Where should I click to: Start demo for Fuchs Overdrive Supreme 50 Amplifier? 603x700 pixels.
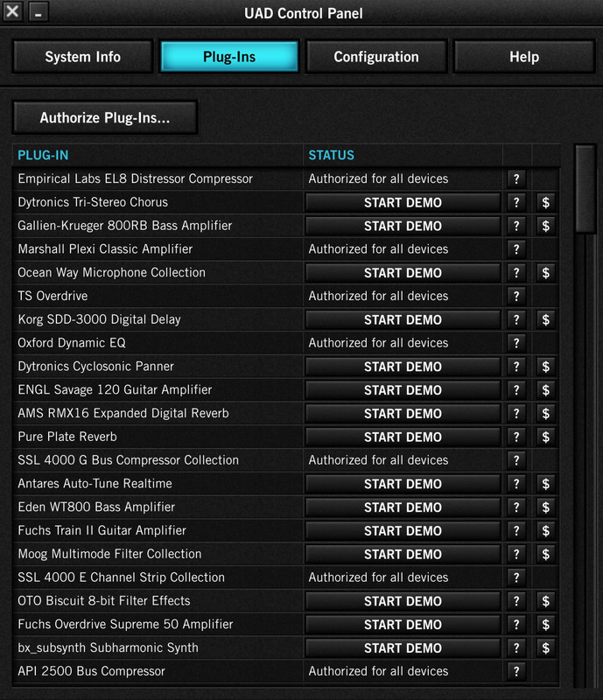[403, 625]
